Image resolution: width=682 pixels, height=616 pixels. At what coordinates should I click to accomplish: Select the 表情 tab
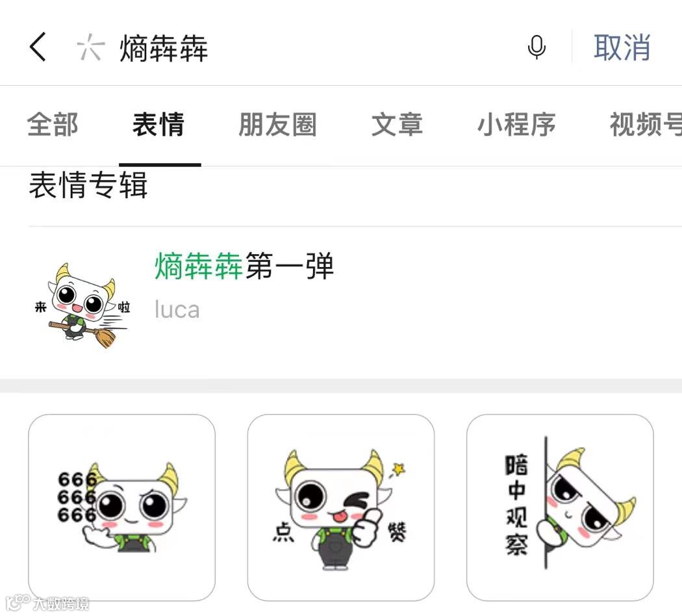click(x=158, y=124)
